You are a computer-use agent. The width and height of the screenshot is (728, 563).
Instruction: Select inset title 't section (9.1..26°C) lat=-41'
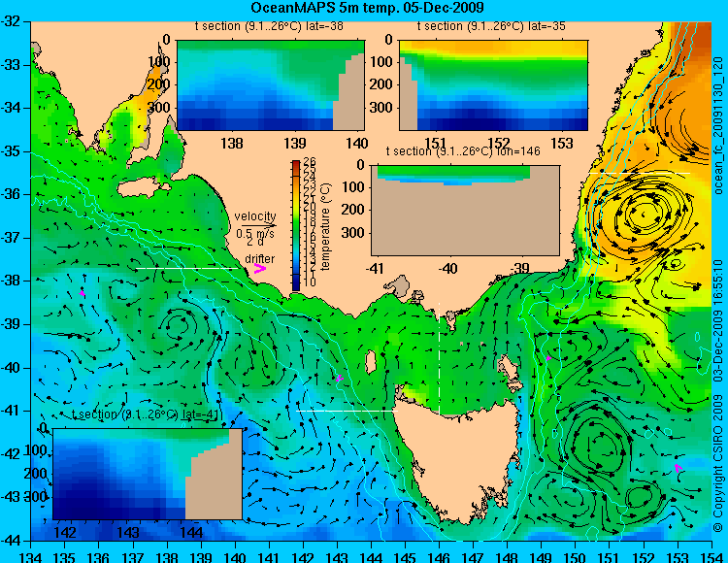point(146,414)
